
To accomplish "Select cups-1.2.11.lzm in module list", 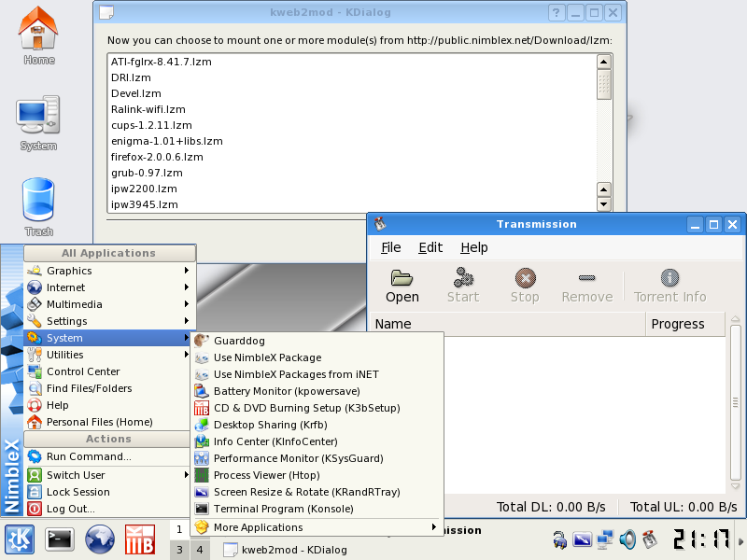I will tap(352, 125).
